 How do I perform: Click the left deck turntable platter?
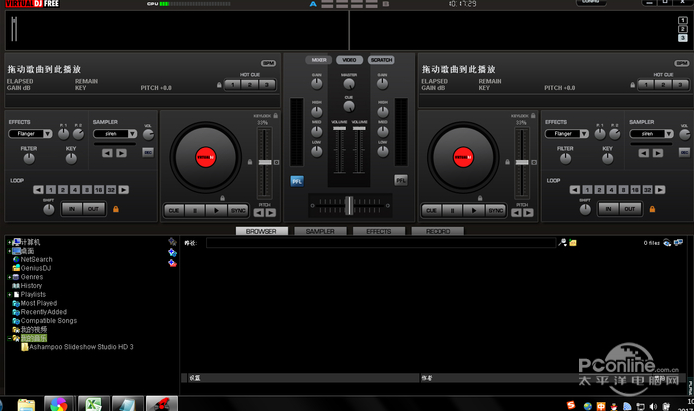(x=206, y=157)
